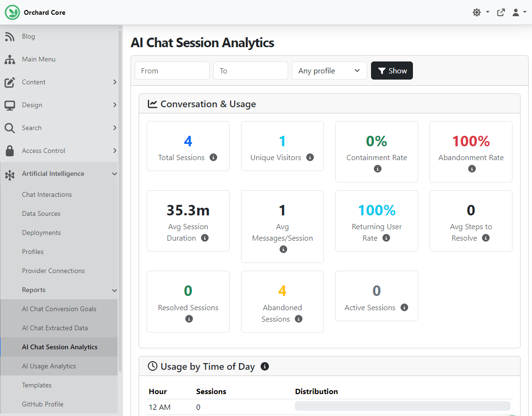The width and height of the screenshot is (532, 416).
Task: Click the Distribution column header
Action: [316, 392]
